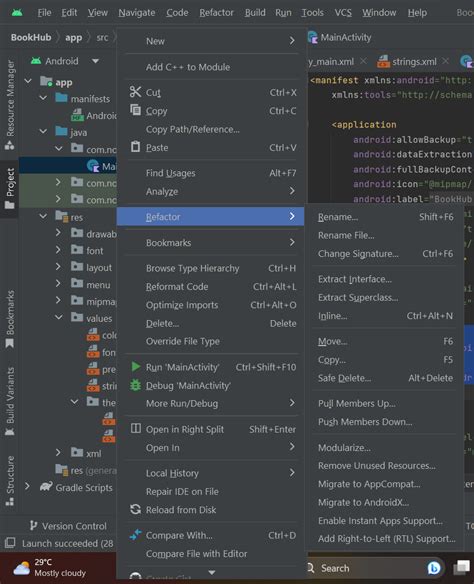This screenshot has width=474, height=584.
Task: Open the Build menu
Action: (255, 13)
